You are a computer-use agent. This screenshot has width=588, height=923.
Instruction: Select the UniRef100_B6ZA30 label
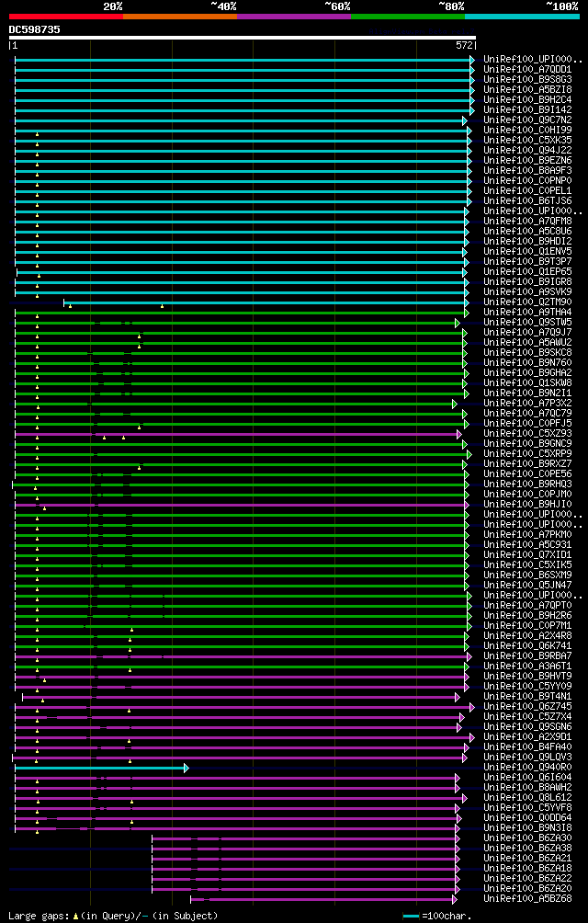point(527,838)
